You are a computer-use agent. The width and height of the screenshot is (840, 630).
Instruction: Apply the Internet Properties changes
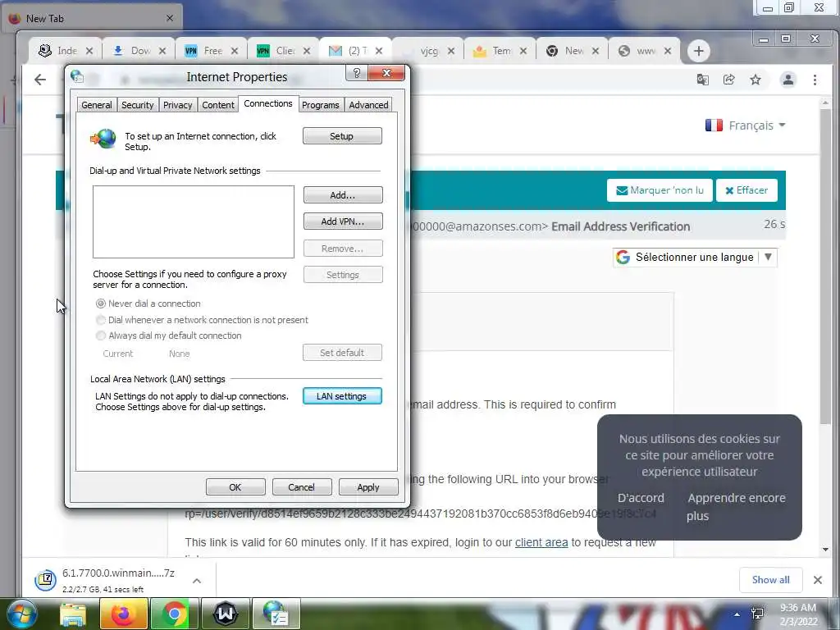(x=368, y=487)
